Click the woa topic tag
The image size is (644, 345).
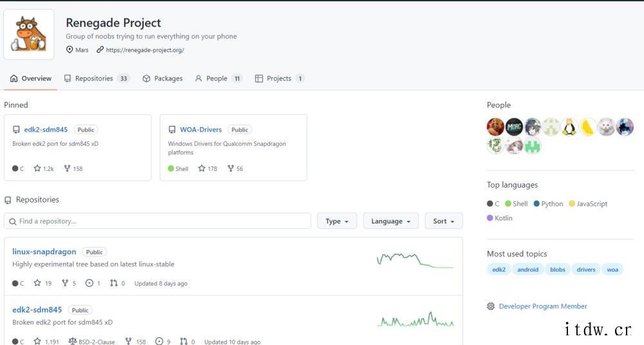(x=612, y=270)
